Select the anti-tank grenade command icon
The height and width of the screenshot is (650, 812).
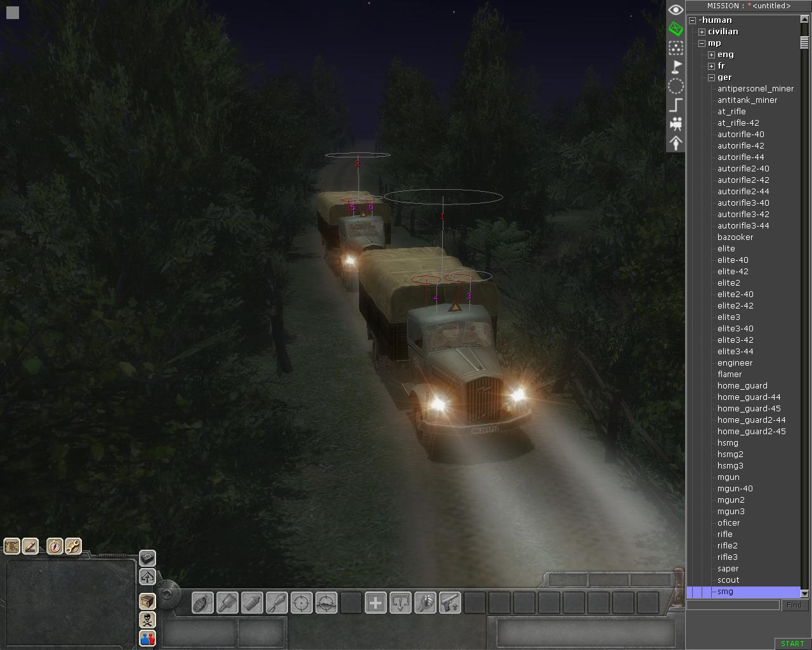(x=227, y=602)
